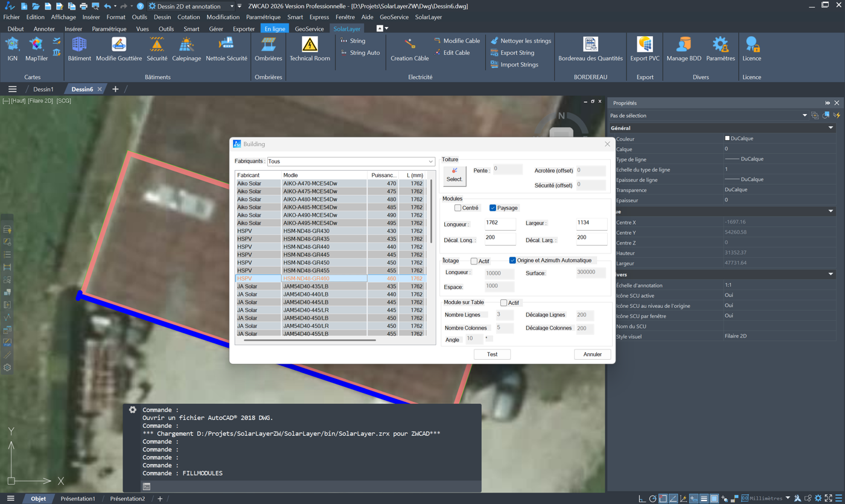Start the Calepinage layout tool
The width and height of the screenshot is (845, 504).
[187, 48]
